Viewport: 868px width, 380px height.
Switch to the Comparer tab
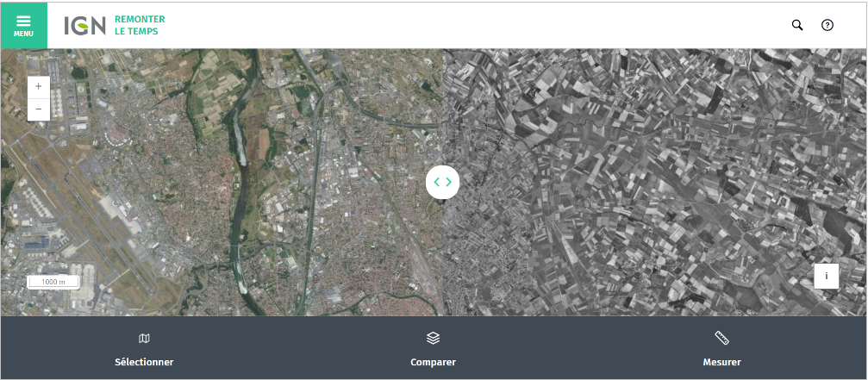[433, 362]
